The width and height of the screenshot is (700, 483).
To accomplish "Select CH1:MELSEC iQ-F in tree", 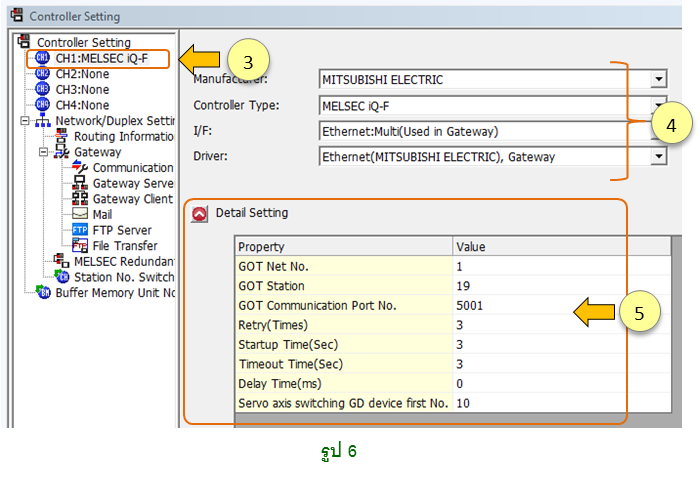I will point(102,58).
